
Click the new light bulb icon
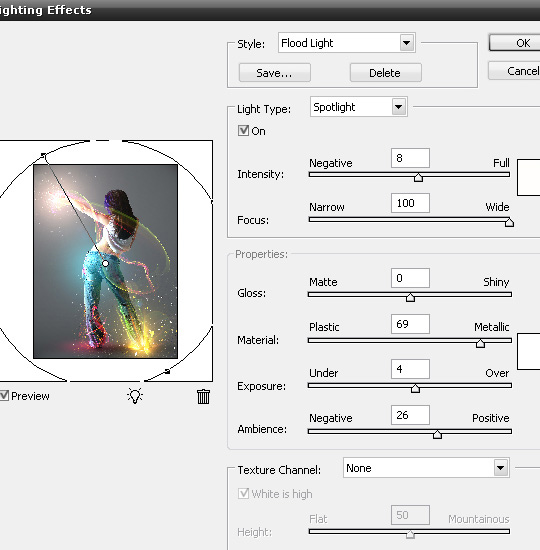135,396
